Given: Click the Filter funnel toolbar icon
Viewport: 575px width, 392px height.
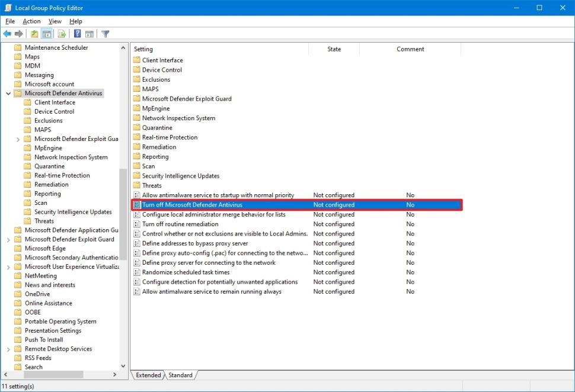Looking at the screenshot, I should (x=106, y=34).
